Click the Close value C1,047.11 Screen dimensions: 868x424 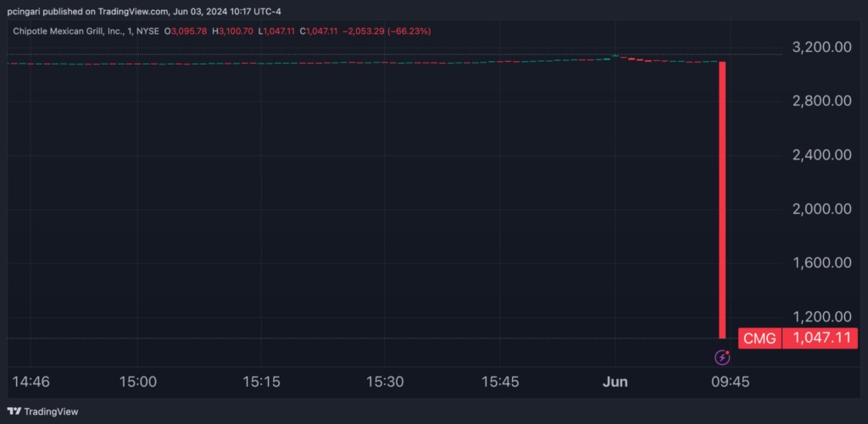(319, 31)
